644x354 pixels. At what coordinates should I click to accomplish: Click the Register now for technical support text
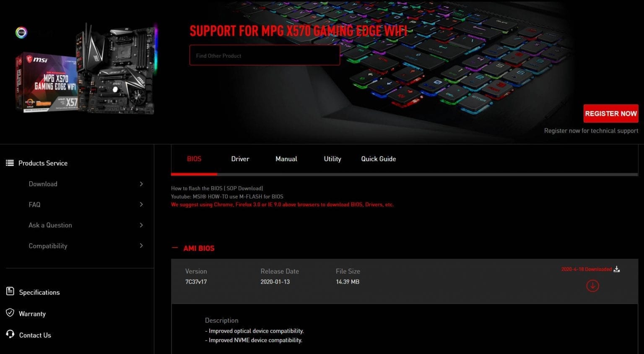(591, 131)
